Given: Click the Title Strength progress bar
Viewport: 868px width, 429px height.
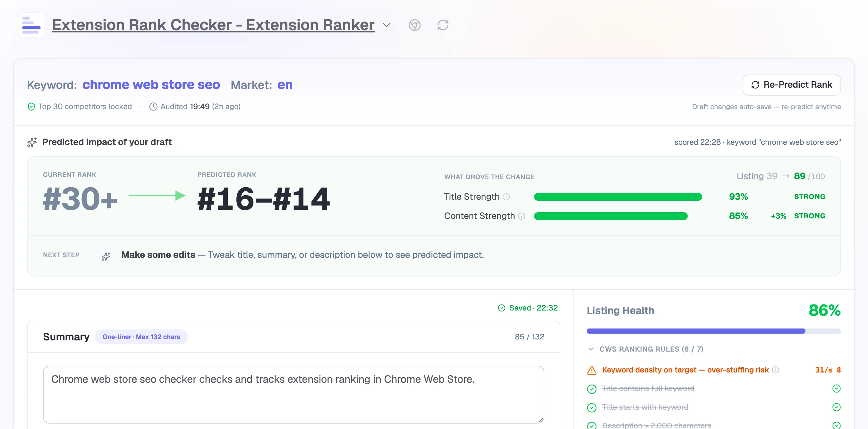Looking at the screenshot, I should coord(618,197).
